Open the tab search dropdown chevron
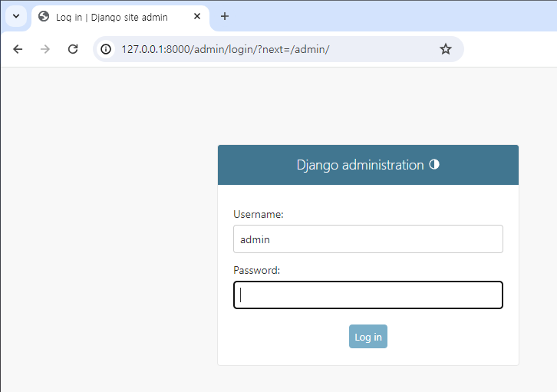The height and width of the screenshot is (392, 557). [x=16, y=16]
